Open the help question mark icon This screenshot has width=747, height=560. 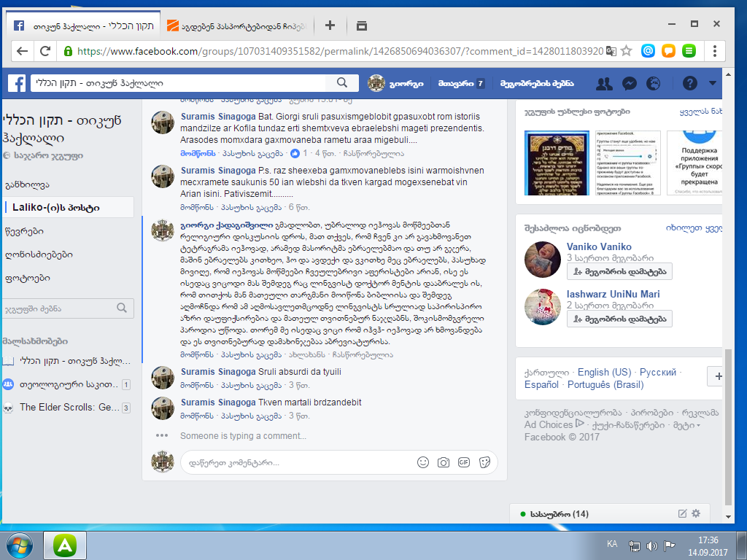690,83
